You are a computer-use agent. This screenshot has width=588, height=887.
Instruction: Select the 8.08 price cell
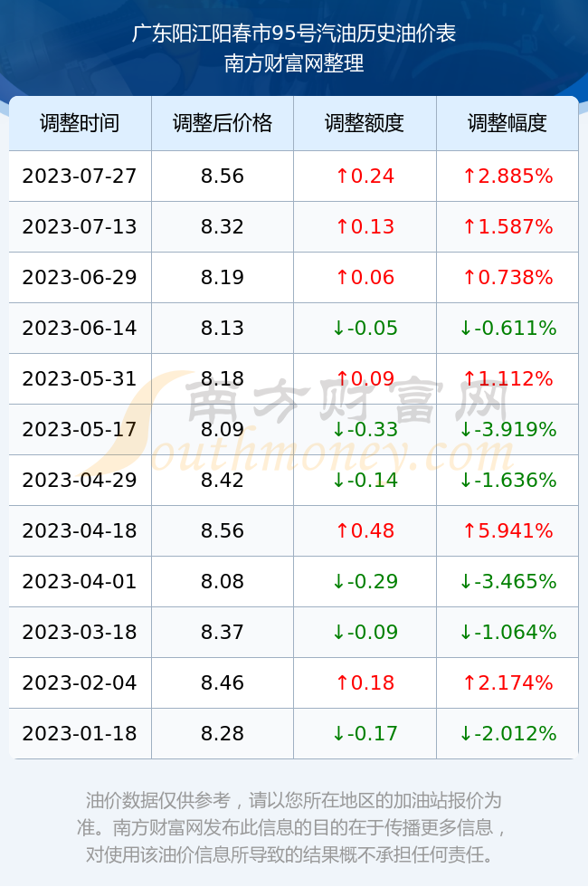[223, 581]
